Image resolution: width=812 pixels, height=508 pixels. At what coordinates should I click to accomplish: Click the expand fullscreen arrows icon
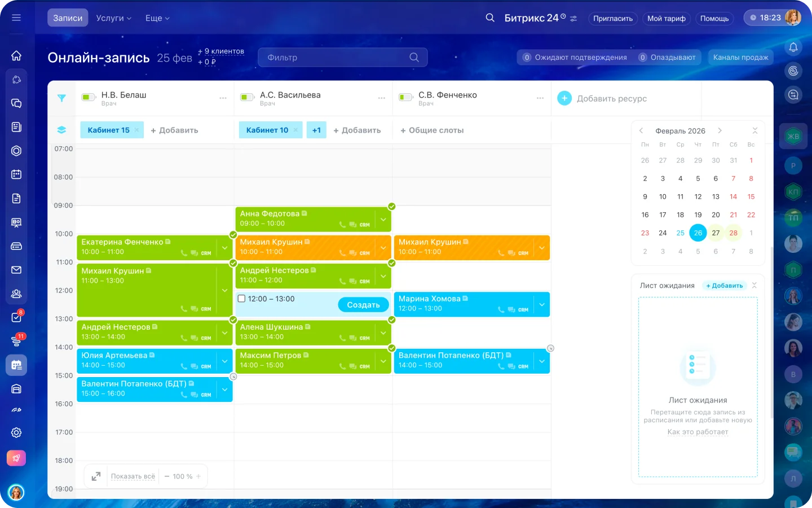[x=96, y=476]
